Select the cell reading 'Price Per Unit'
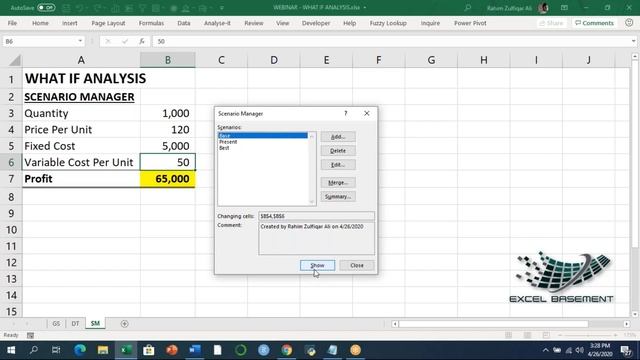Image resolution: width=640 pixels, height=360 pixels. pos(81,130)
